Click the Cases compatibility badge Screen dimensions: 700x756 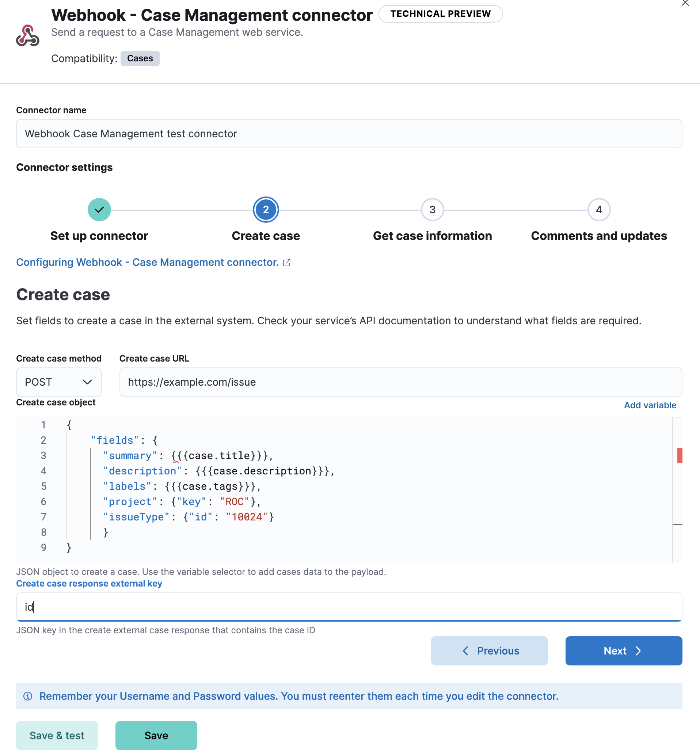[x=140, y=58]
